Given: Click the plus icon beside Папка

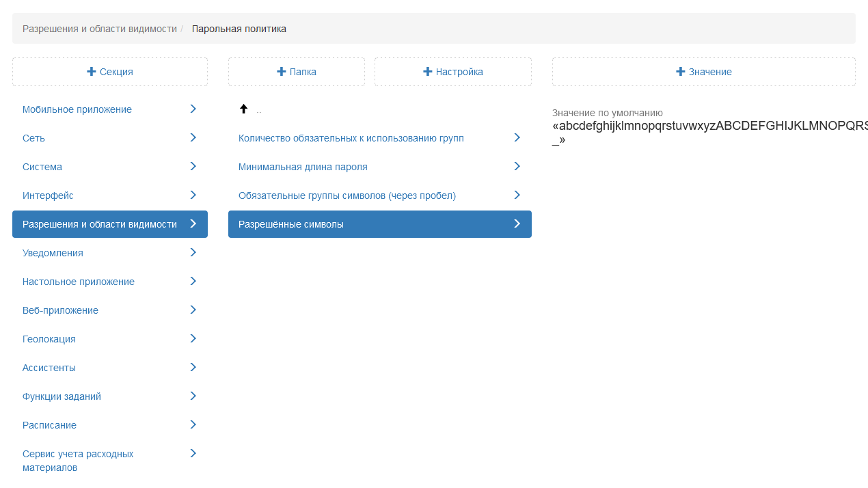Looking at the screenshot, I should coord(281,72).
